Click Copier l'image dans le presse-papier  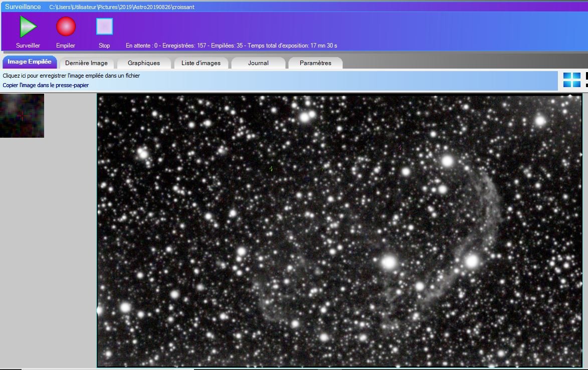coord(46,85)
